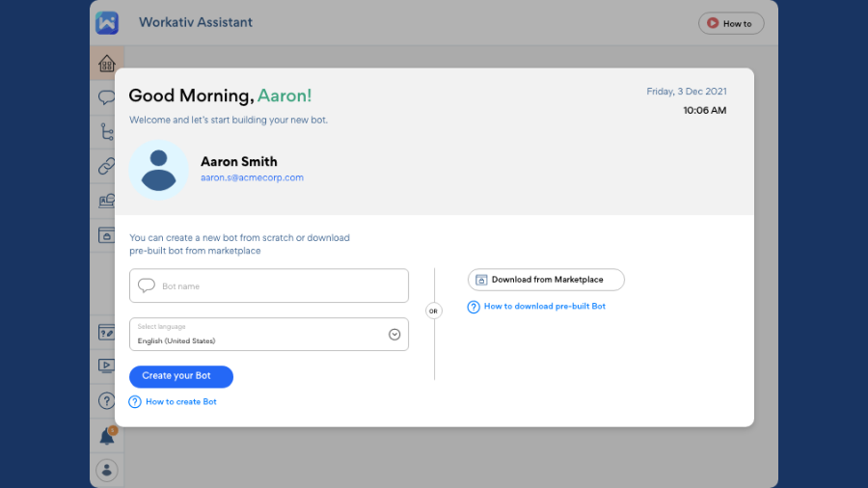Viewport: 868px width, 488px height.
Task: Expand the Select language dropdown
Action: (268, 335)
